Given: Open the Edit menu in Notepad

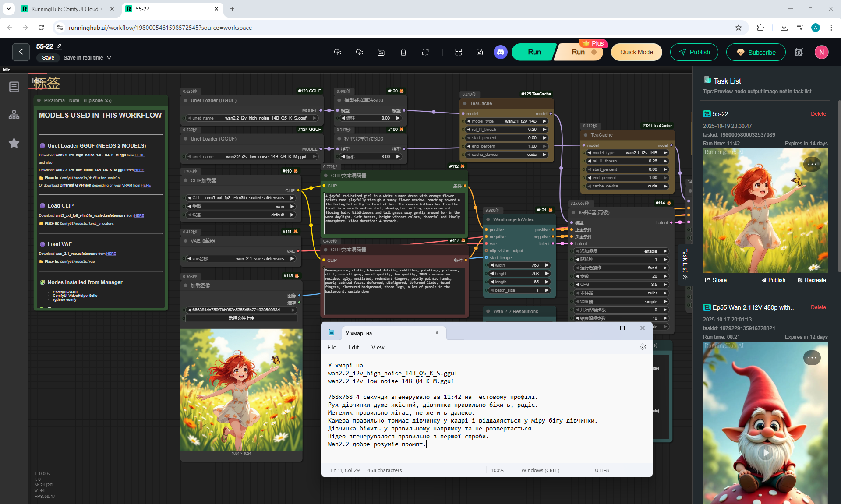Looking at the screenshot, I should (353, 347).
